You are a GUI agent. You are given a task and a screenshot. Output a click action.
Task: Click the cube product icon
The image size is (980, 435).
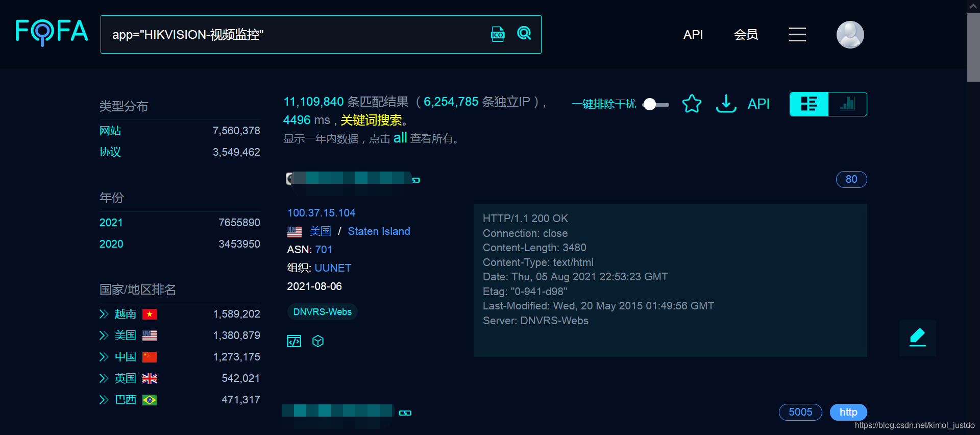318,341
